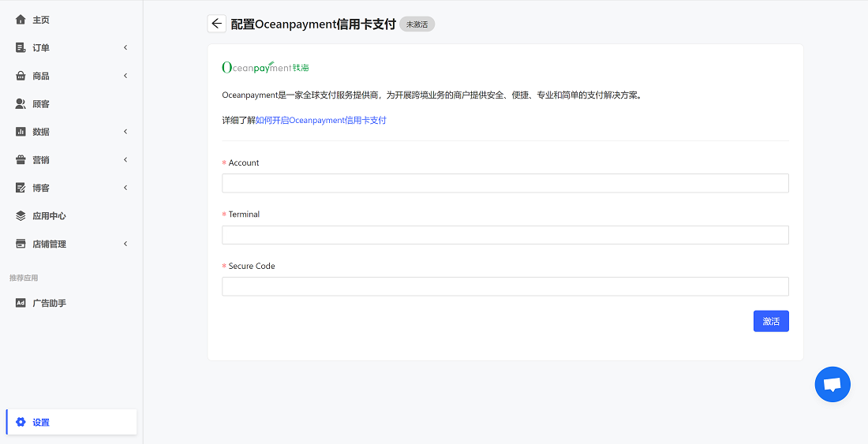Focus the Account input field
The width and height of the screenshot is (868, 444).
(505, 184)
